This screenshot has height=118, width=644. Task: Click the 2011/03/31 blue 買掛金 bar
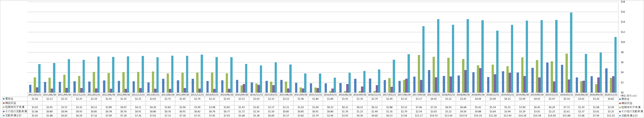point(30,89)
